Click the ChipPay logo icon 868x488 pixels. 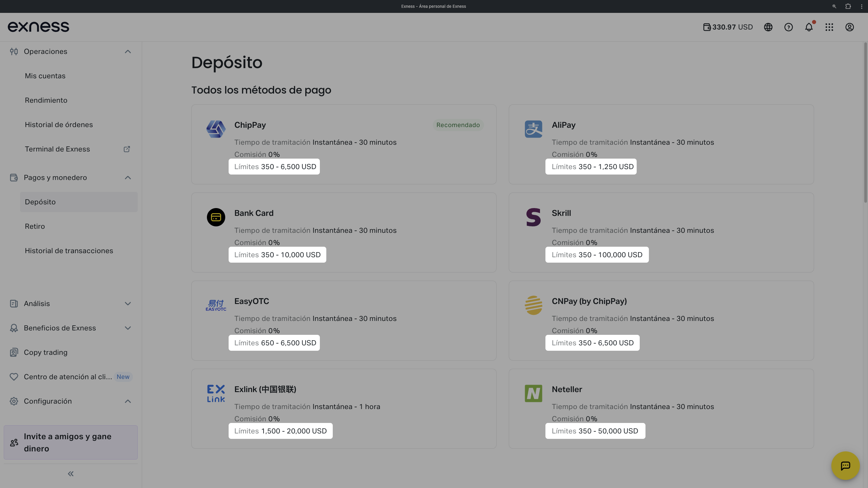coord(216,129)
